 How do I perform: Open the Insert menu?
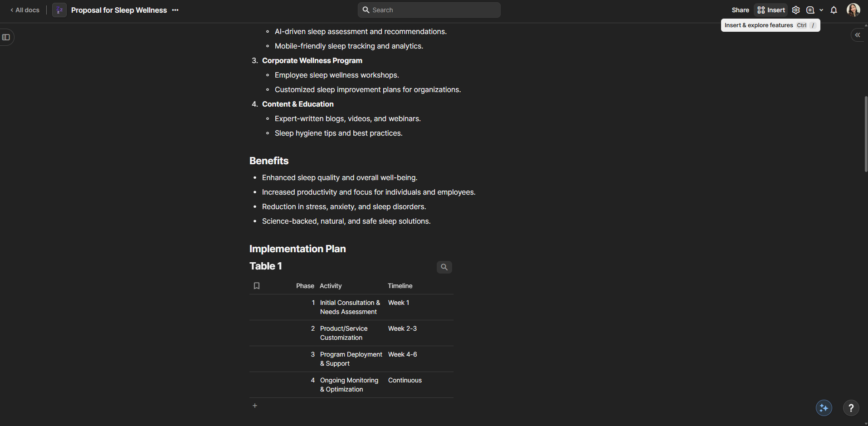[771, 10]
